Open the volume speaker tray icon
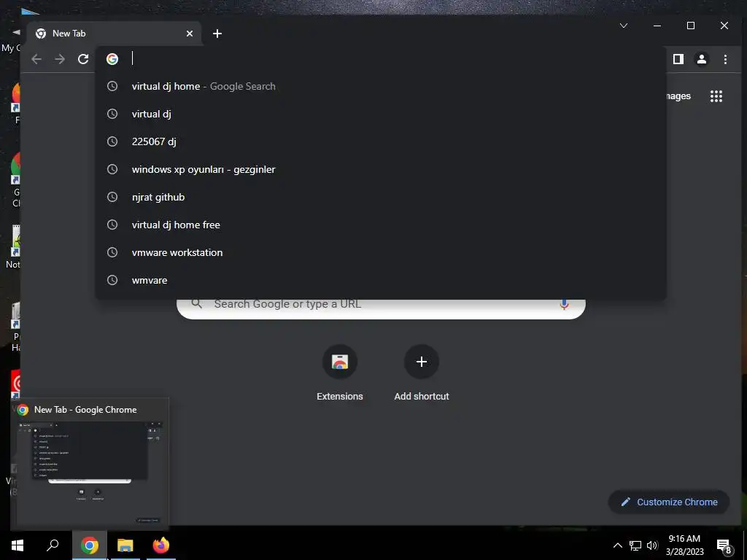 pyautogui.click(x=652, y=545)
